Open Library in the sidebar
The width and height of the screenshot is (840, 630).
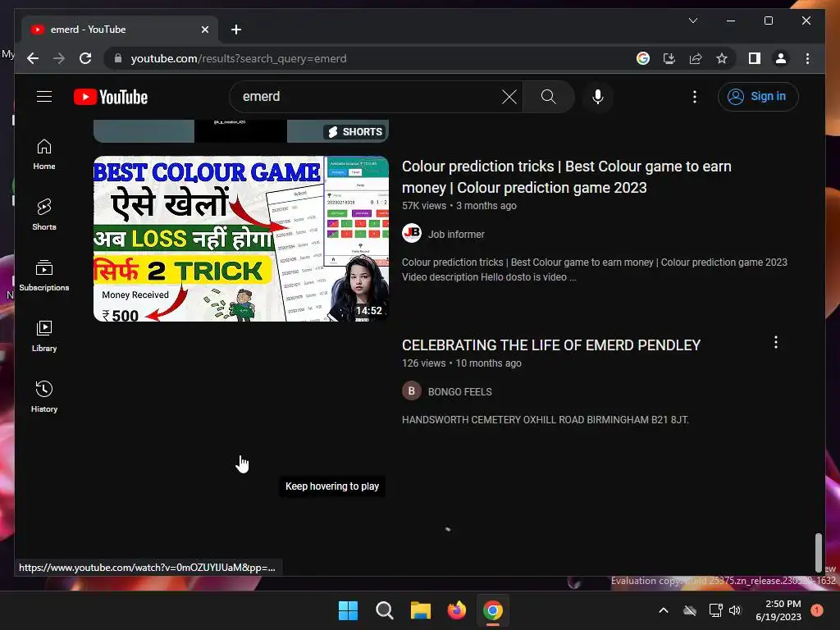(x=44, y=336)
